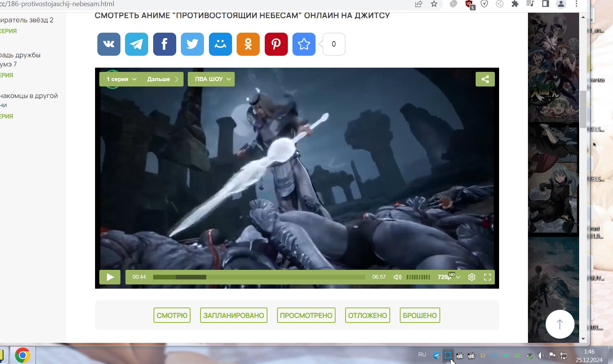Click the БРОШЕНО button
Viewport: 613px width, 364px height.
420,316
